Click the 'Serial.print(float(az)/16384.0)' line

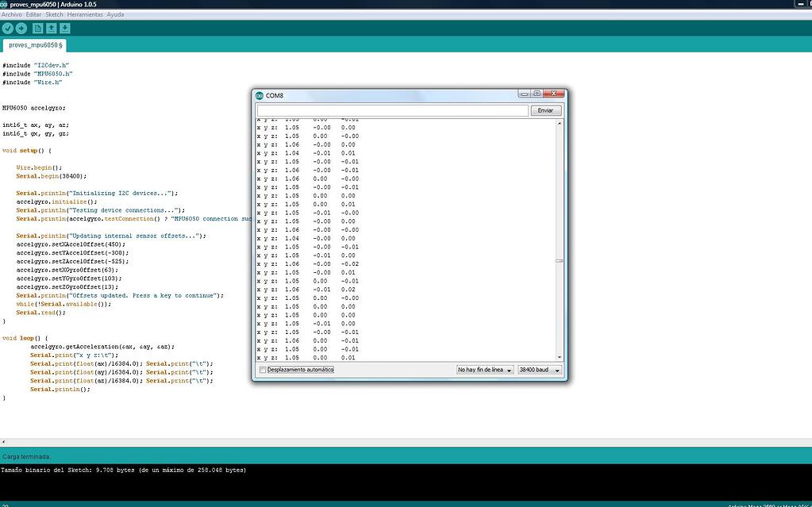pyautogui.click(x=121, y=381)
